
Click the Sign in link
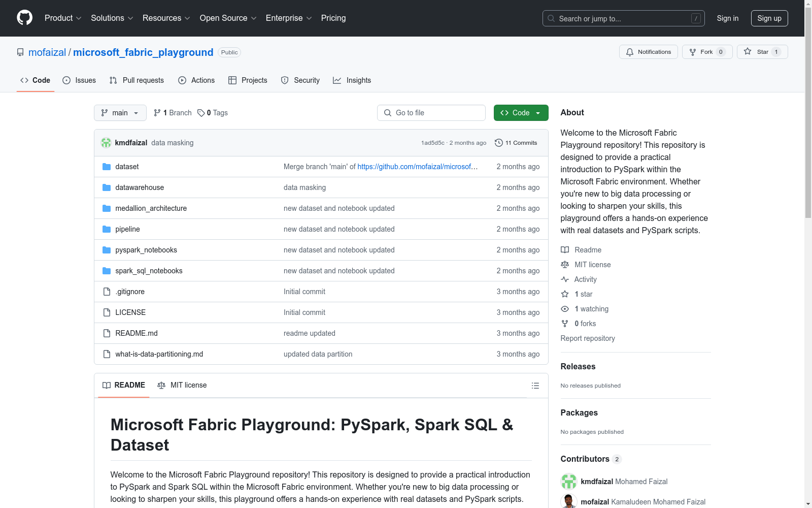point(727,18)
